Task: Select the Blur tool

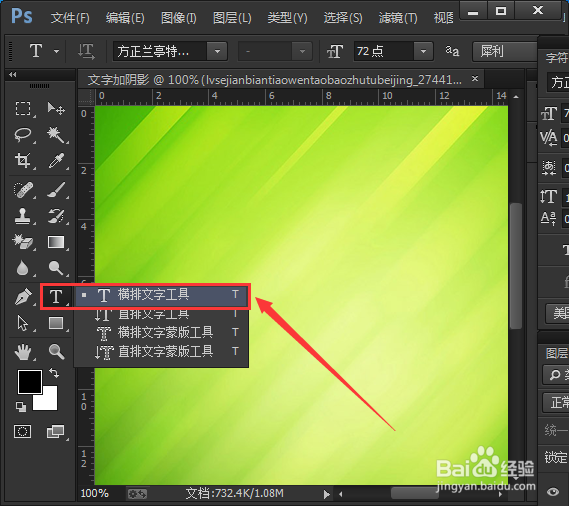Action: click(23, 268)
